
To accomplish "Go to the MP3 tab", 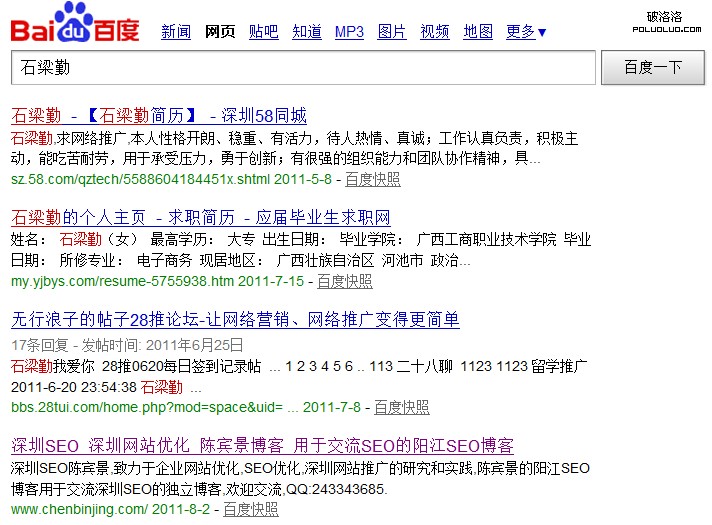I will [349, 32].
